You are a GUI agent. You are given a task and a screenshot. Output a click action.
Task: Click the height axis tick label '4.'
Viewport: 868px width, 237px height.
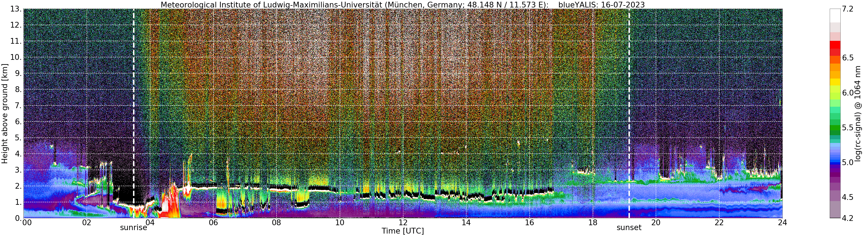[18, 154]
